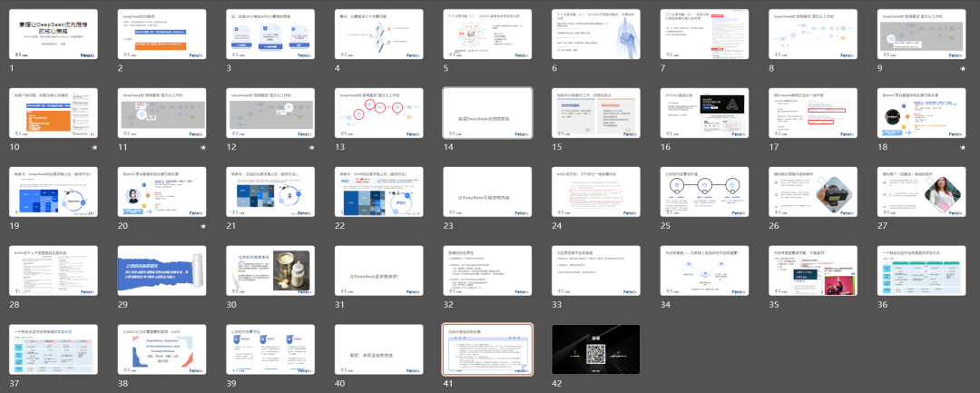Select section divider slide 23

pyautogui.click(x=486, y=192)
